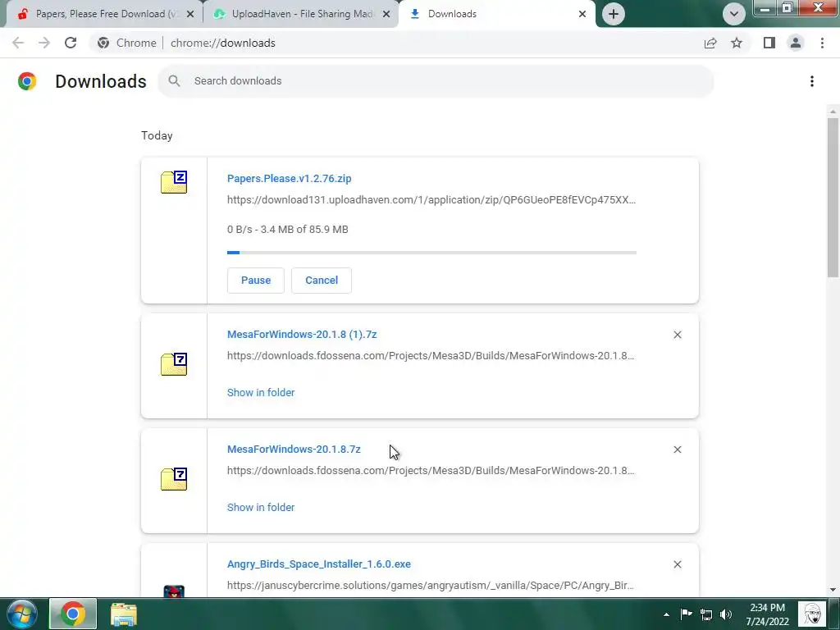Viewport: 840px width, 630px height.
Task: Click the MesaForWindows-20.1.8.7z archive icon
Action: click(174, 479)
